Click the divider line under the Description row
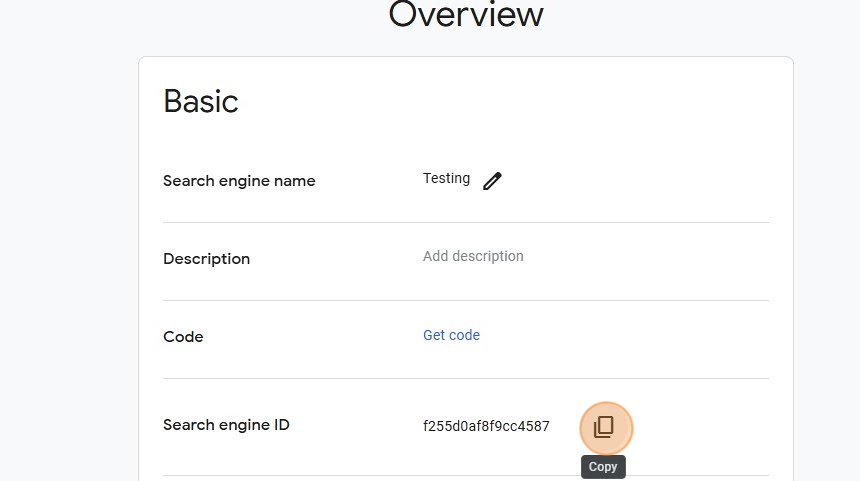This screenshot has height=481, width=860. coord(466,300)
